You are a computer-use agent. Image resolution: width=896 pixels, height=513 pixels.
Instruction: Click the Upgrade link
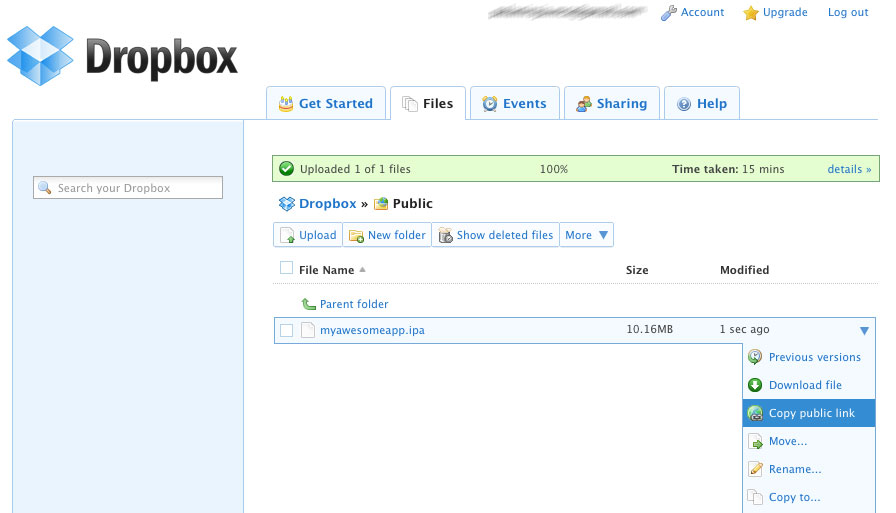pos(785,12)
